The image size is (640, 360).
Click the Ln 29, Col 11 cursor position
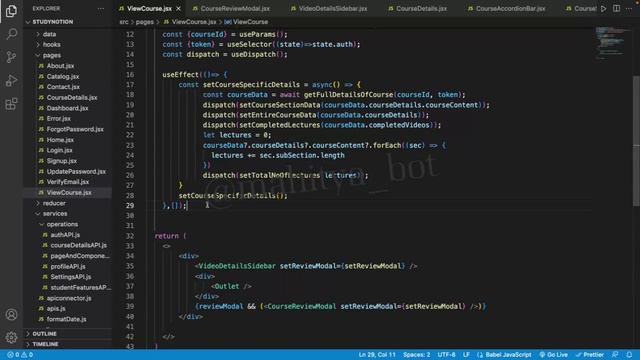point(377,355)
